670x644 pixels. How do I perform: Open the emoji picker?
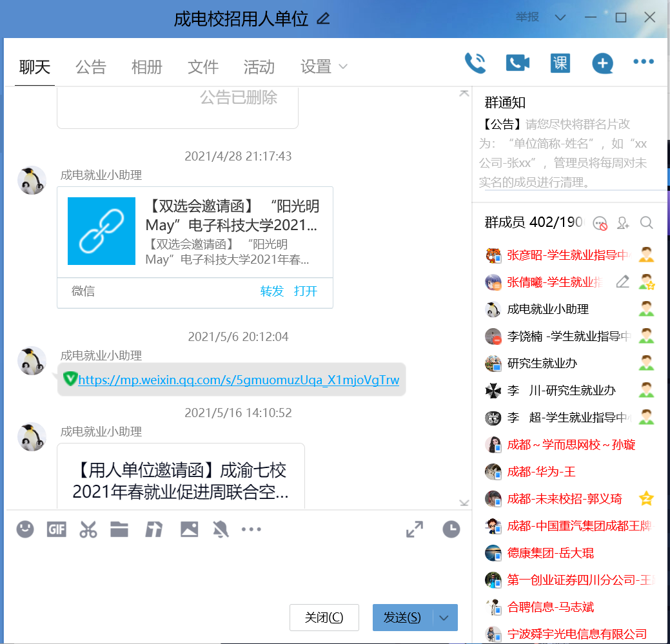coord(25,529)
